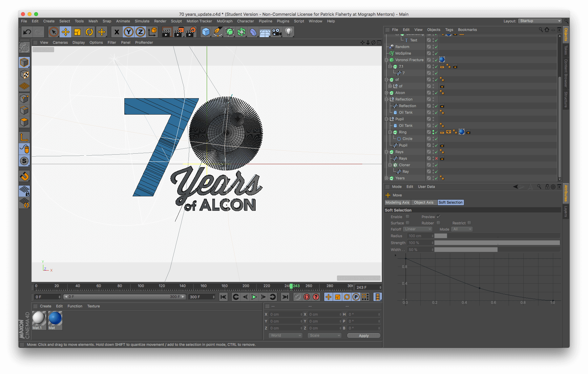Switch to Model mode in left palette

coord(24,62)
